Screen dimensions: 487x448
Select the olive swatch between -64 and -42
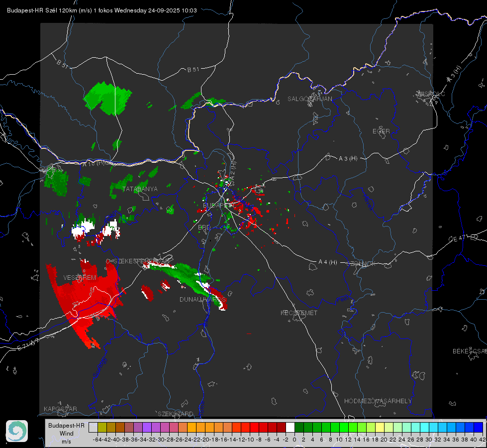[102, 427]
